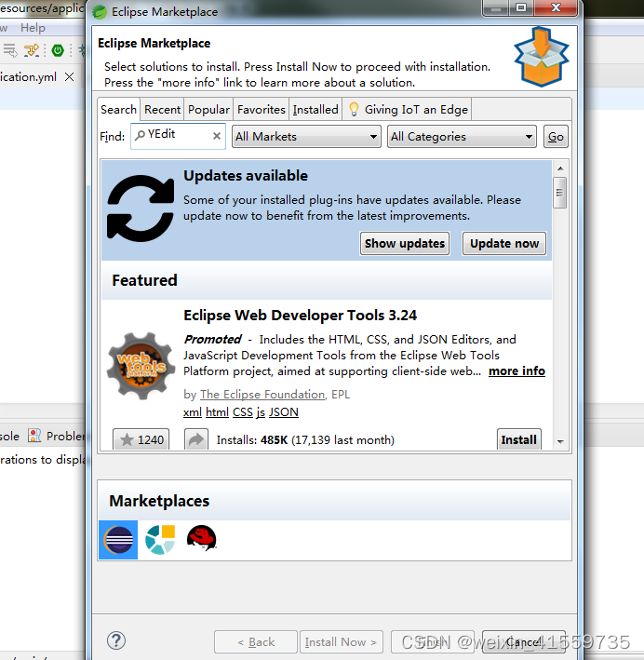Click the results list scrollbar thumb
The height and width of the screenshot is (660, 644).
(559, 193)
